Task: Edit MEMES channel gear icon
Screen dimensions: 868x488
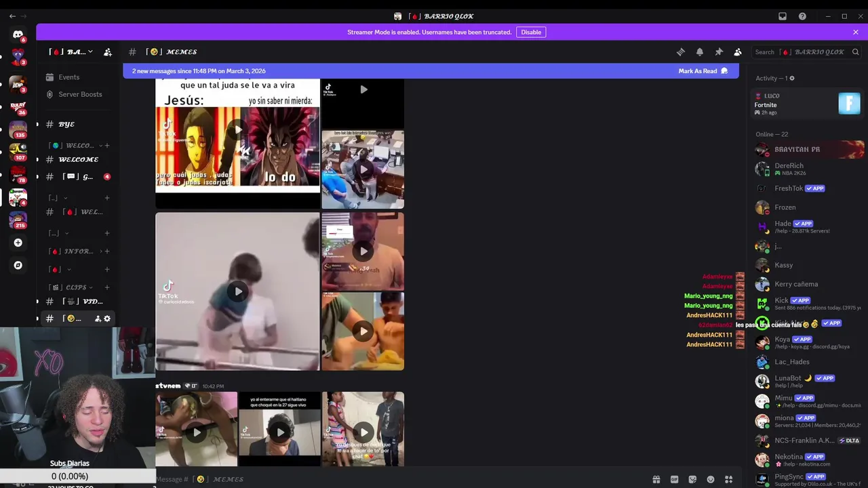Action: coord(107,319)
